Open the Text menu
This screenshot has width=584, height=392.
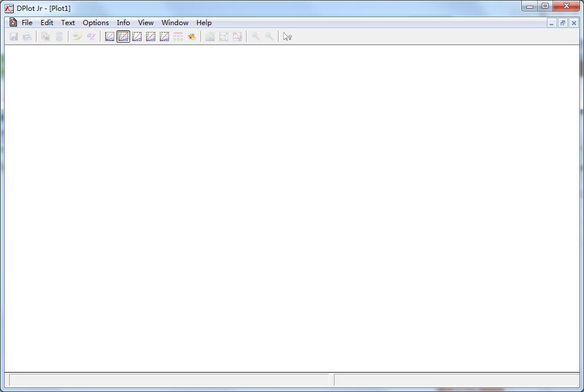(x=68, y=23)
